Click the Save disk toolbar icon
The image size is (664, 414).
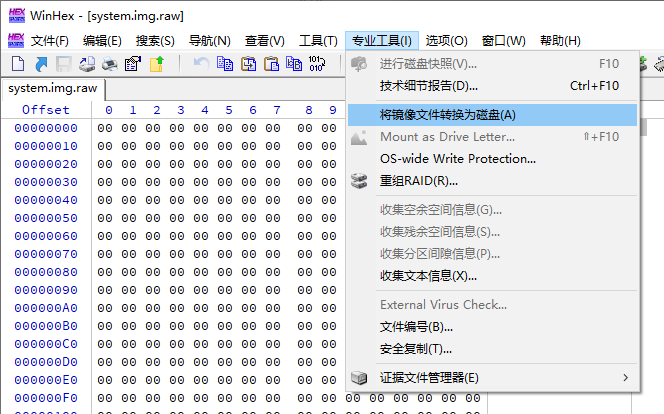click(64, 64)
